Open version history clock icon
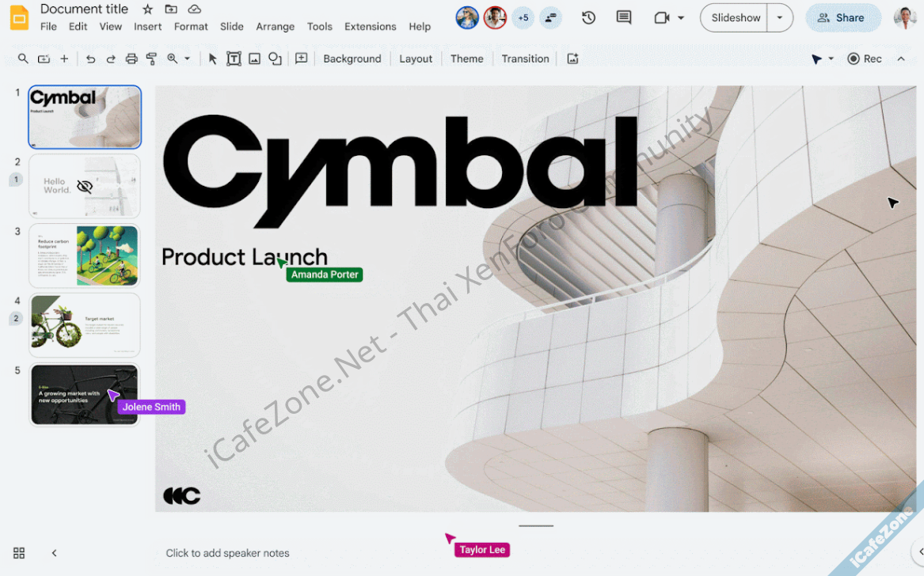 point(588,17)
